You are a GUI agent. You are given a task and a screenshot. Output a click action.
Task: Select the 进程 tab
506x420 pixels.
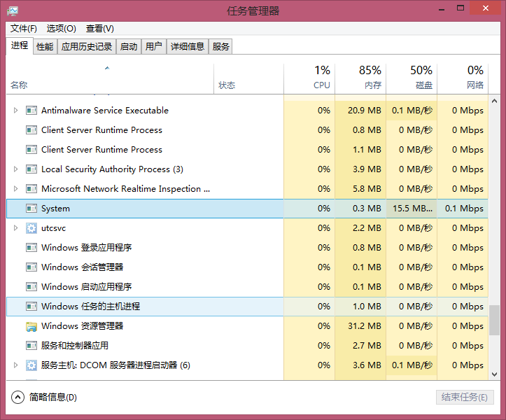[x=20, y=45]
